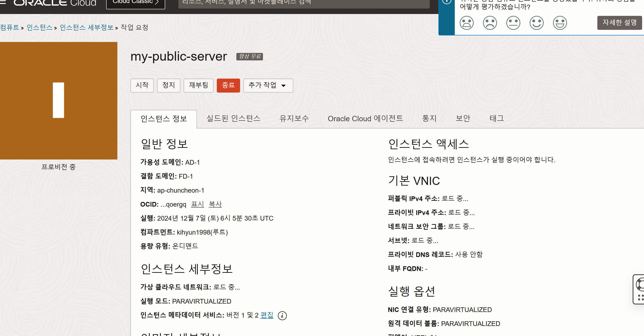Open the 태그 tab
Viewport: 644px width, 336px height.
(497, 118)
